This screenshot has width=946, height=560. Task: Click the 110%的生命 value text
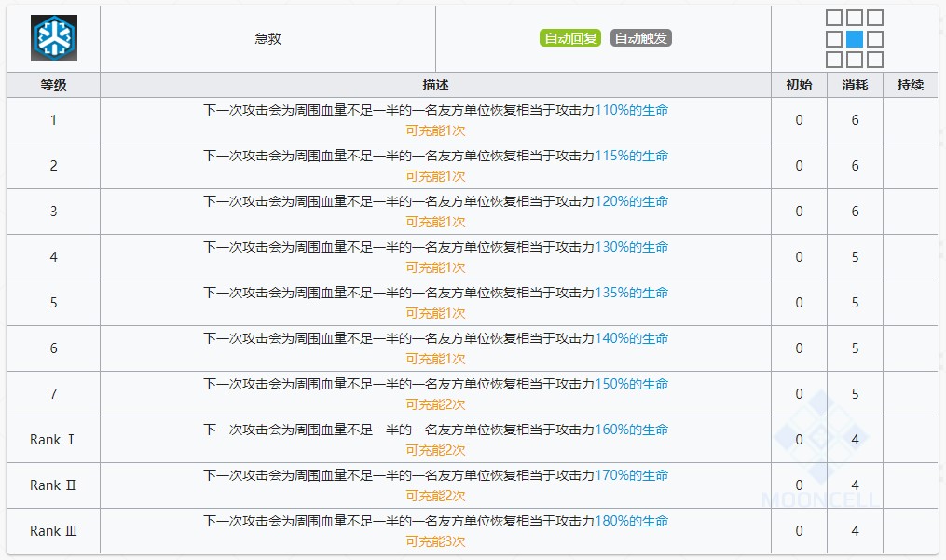click(632, 110)
